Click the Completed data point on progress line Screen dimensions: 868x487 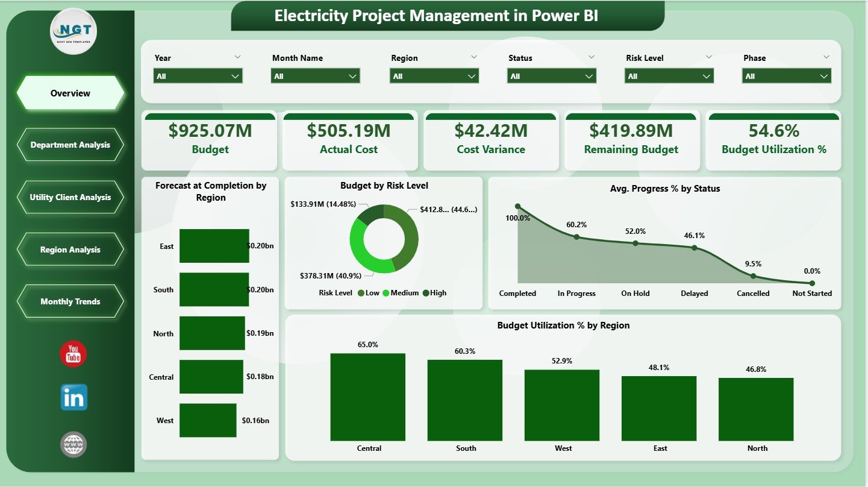517,206
